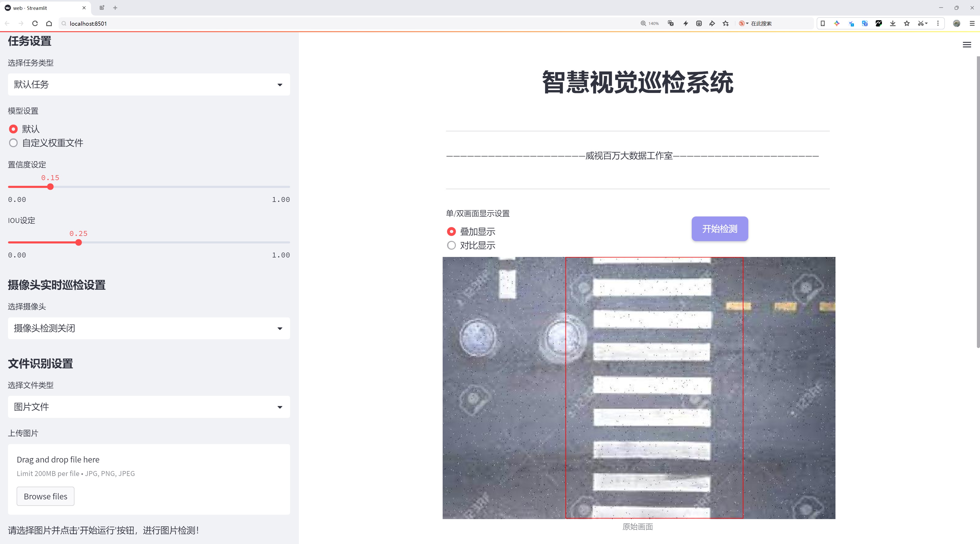Open the downloads arrow icon
This screenshot has height=544, width=980.
click(x=893, y=24)
